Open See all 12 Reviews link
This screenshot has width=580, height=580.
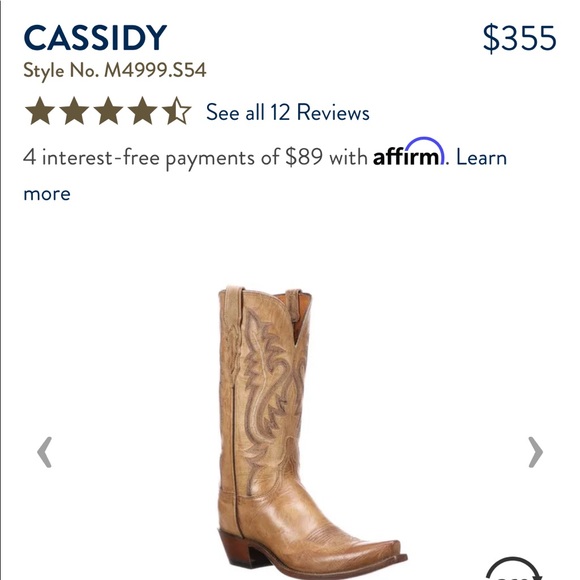click(x=287, y=112)
